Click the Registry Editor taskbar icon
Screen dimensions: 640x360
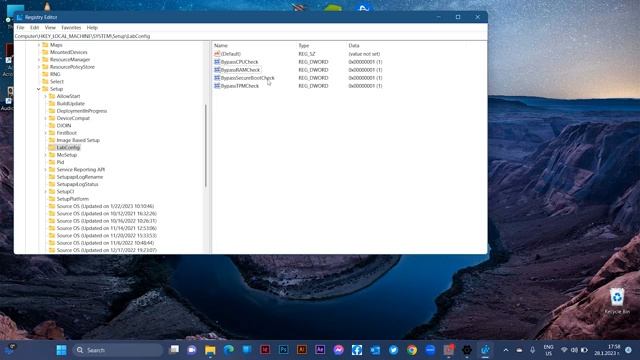[x=485, y=350]
